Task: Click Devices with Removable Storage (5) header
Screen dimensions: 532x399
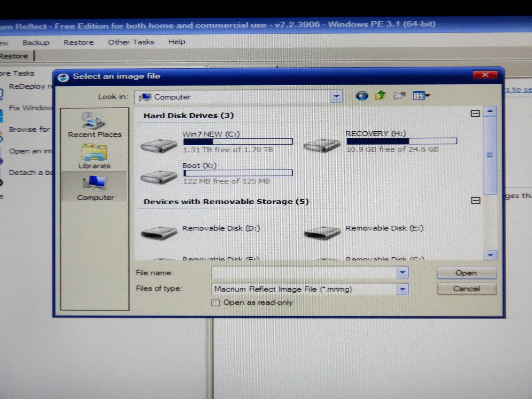Action: (226, 202)
